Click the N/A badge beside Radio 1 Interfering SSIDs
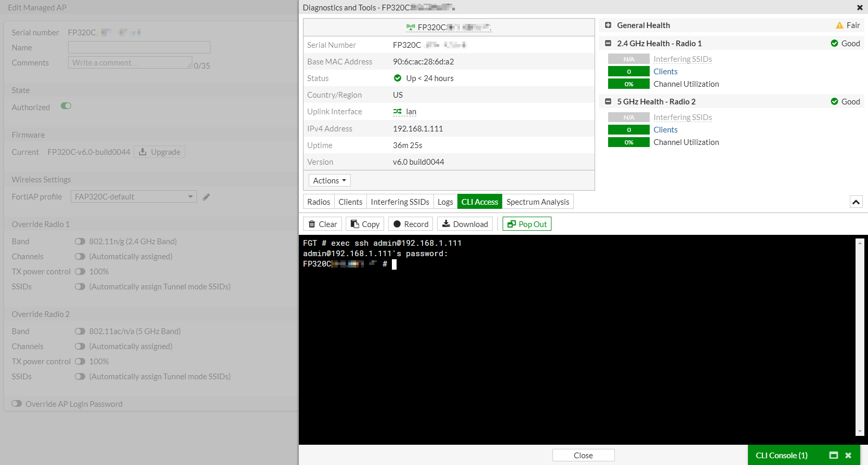 click(629, 59)
